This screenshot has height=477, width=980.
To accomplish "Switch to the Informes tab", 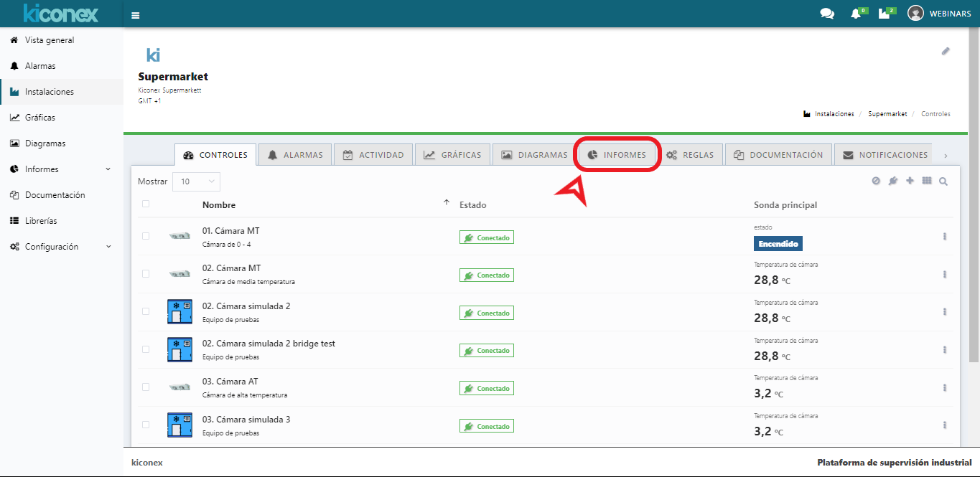I will [617, 155].
